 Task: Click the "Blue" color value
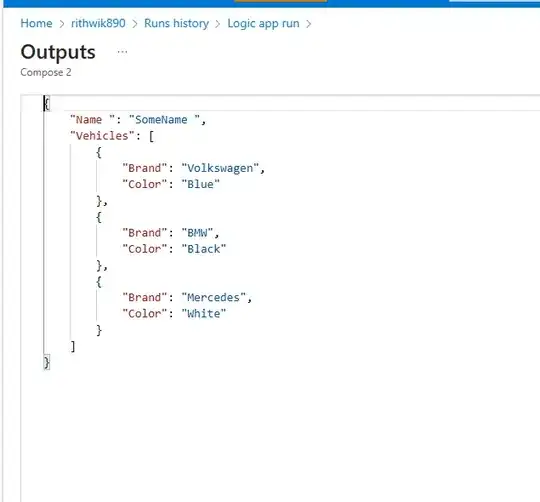pos(200,184)
